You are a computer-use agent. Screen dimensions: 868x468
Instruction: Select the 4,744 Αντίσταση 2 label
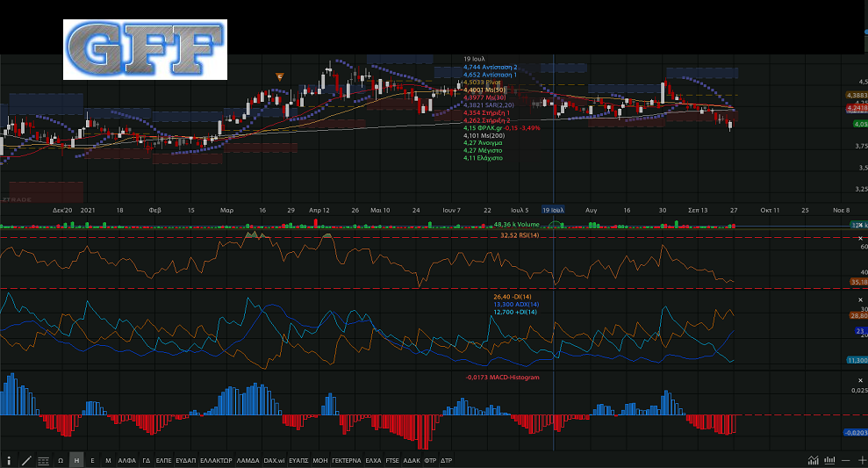point(491,67)
